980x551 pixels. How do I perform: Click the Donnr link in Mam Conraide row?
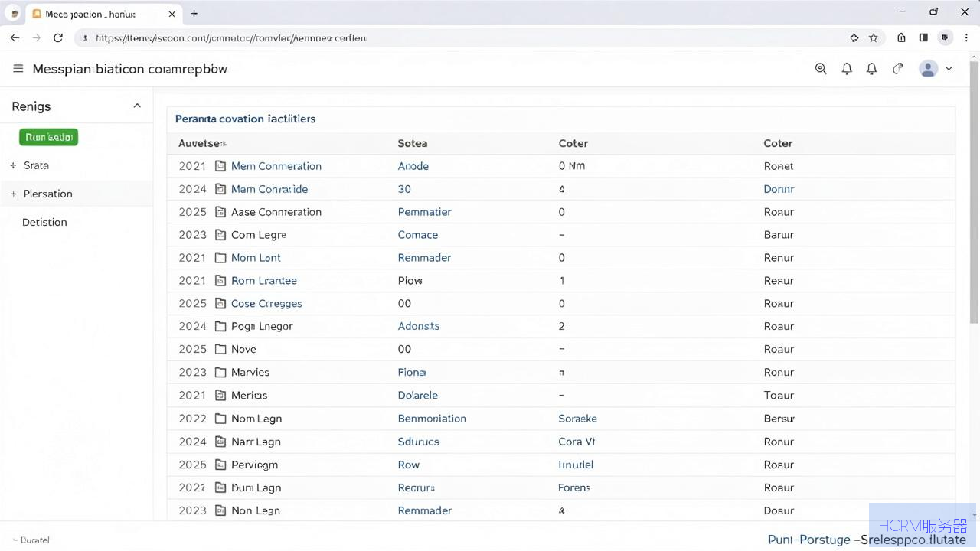click(779, 189)
